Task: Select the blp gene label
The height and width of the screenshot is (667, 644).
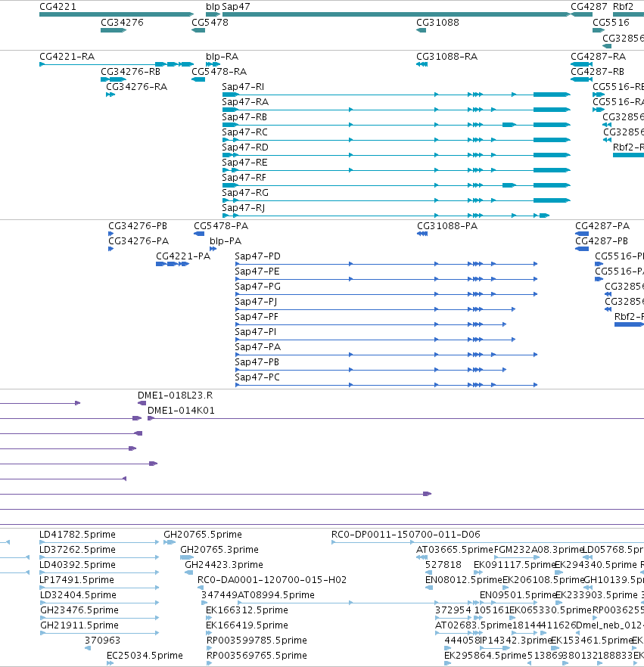Action: click(x=213, y=7)
